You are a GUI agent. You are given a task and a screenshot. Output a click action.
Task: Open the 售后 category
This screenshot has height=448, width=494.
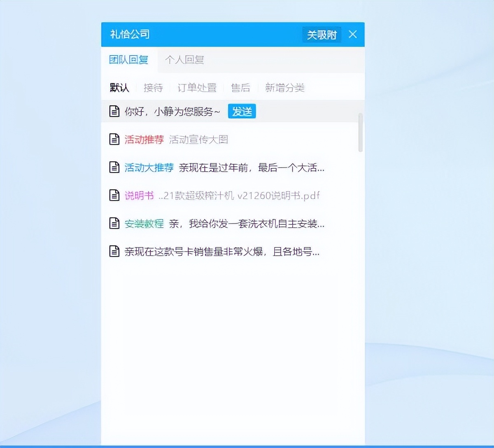[x=241, y=87]
